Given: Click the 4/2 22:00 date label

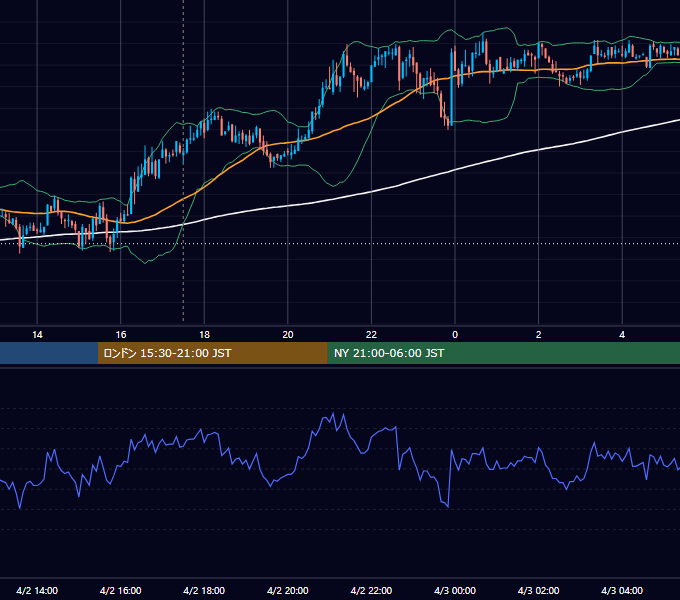Looking at the screenshot, I should tap(371, 590).
